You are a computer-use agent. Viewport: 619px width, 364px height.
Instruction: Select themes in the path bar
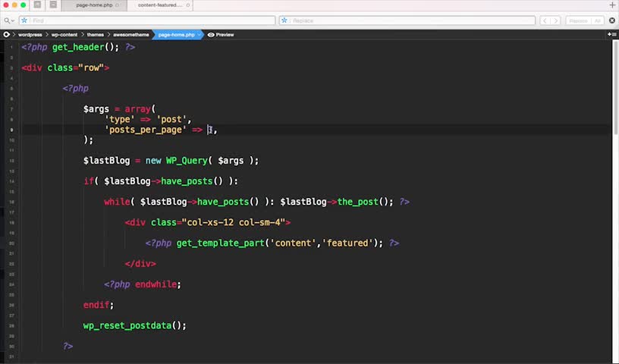click(x=95, y=35)
